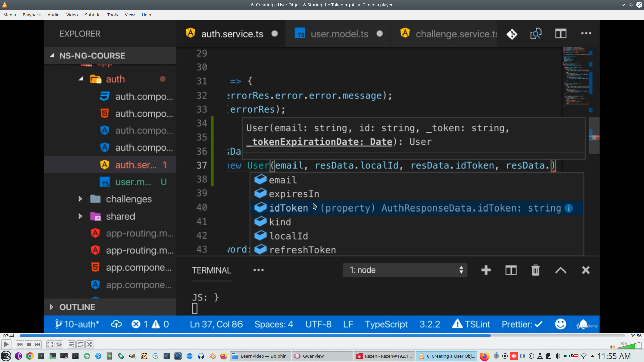Open the Tools menu

coord(112,15)
